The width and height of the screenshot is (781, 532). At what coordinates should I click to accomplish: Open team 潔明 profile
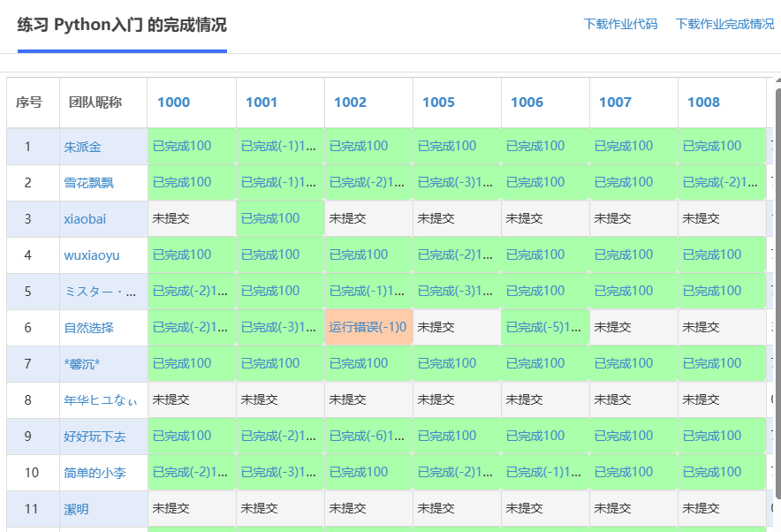pyautogui.click(x=76, y=509)
